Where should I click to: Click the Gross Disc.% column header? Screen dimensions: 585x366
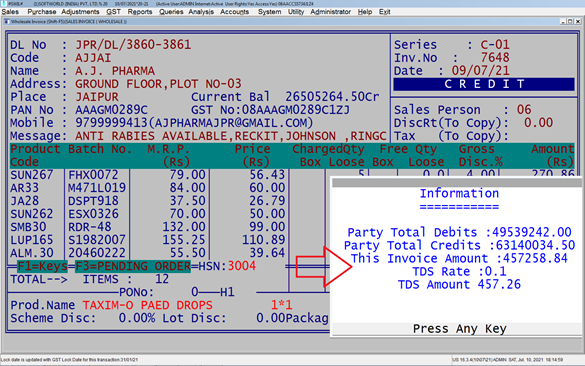(480, 156)
